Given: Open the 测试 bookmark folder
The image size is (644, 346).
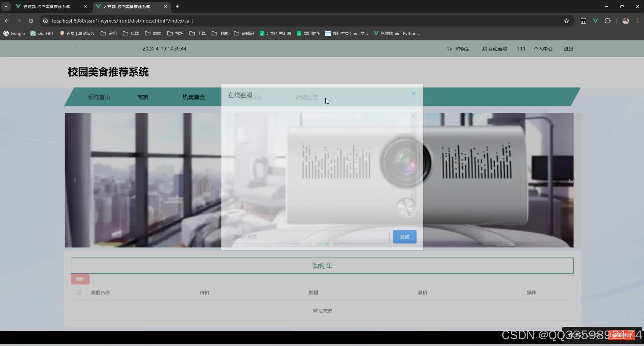Looking at the screenshot, I should pyautogui.click(x=220, y=33).
